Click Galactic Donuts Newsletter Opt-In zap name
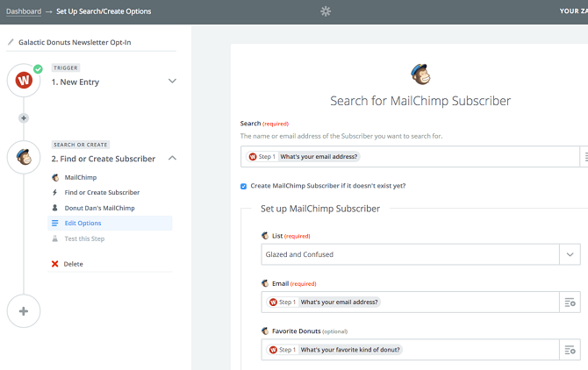588x370 pixels. (75, 42)
